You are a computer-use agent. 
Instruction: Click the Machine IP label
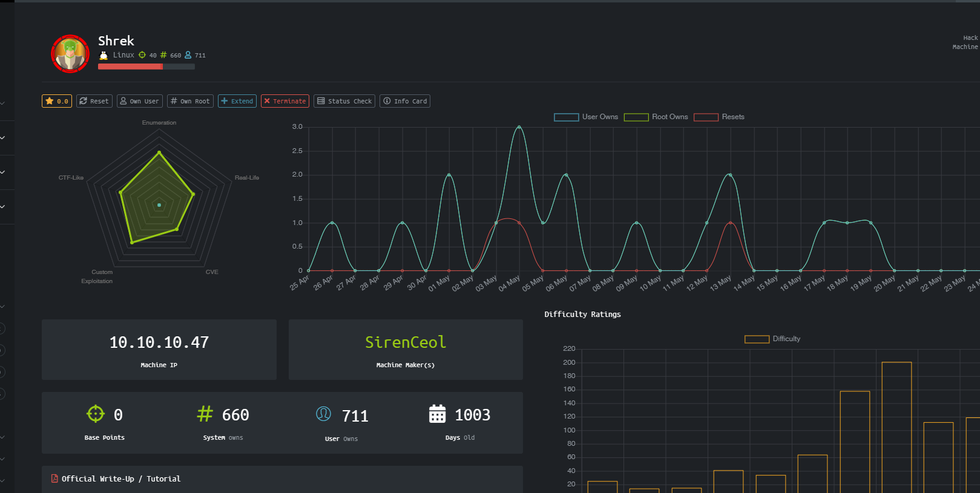coord(159,365)
